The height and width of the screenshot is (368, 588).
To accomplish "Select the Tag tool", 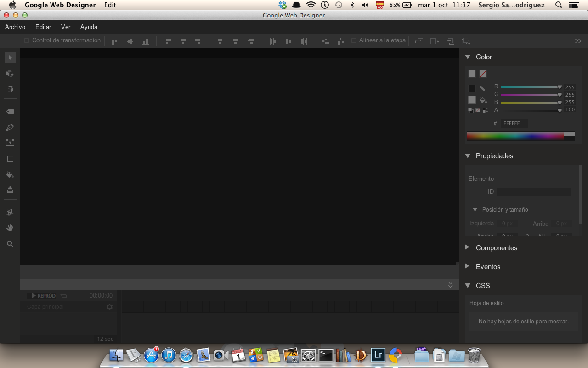I will click(10, 112).
